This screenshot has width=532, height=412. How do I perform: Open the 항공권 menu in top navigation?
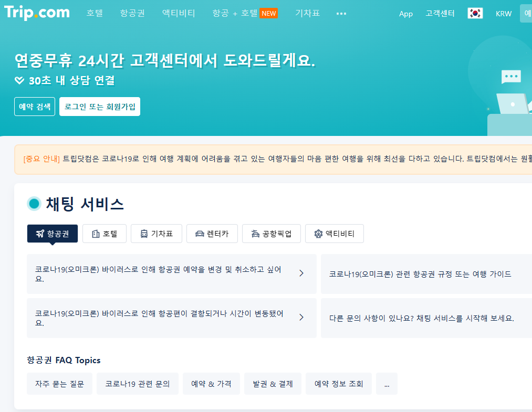point(132,13)
